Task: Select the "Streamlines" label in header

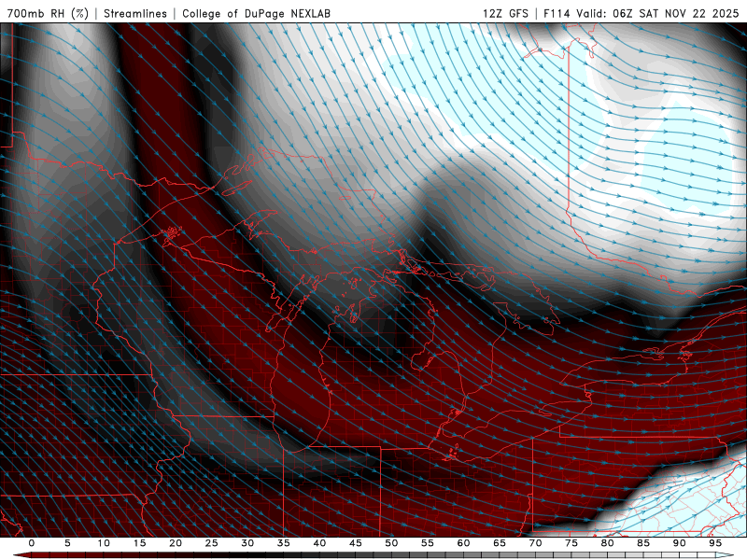Action: [135, 13]
